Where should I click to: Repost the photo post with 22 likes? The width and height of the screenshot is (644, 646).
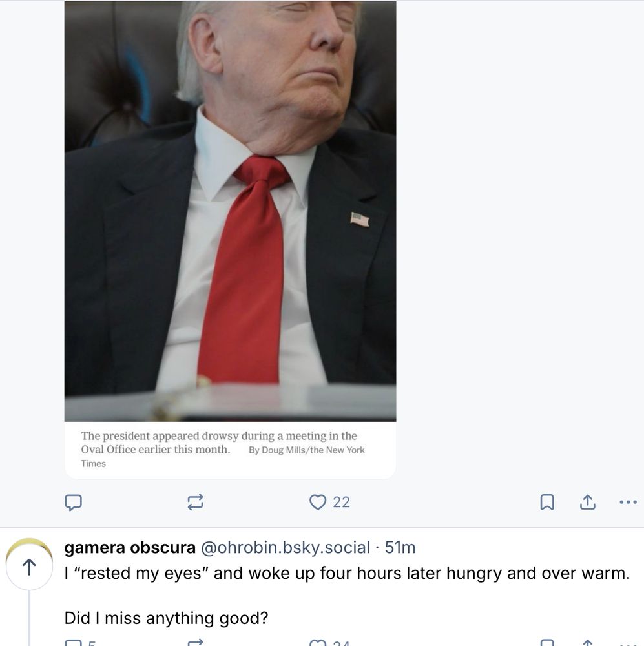[195, 502]
